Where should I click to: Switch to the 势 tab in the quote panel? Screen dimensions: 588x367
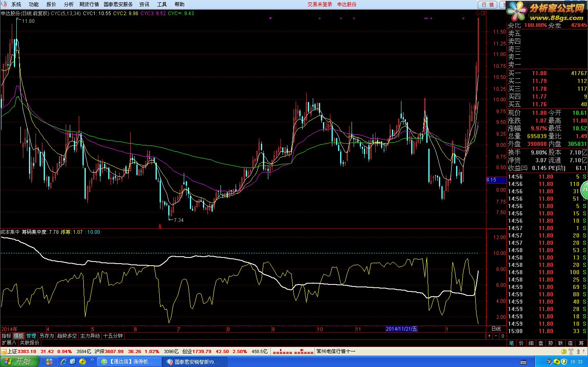(551, 343)
